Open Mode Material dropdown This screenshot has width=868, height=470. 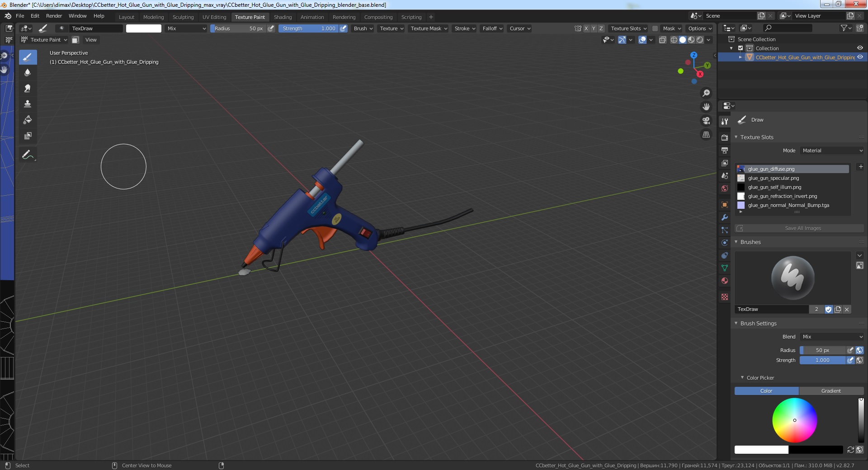click(832, 150)
